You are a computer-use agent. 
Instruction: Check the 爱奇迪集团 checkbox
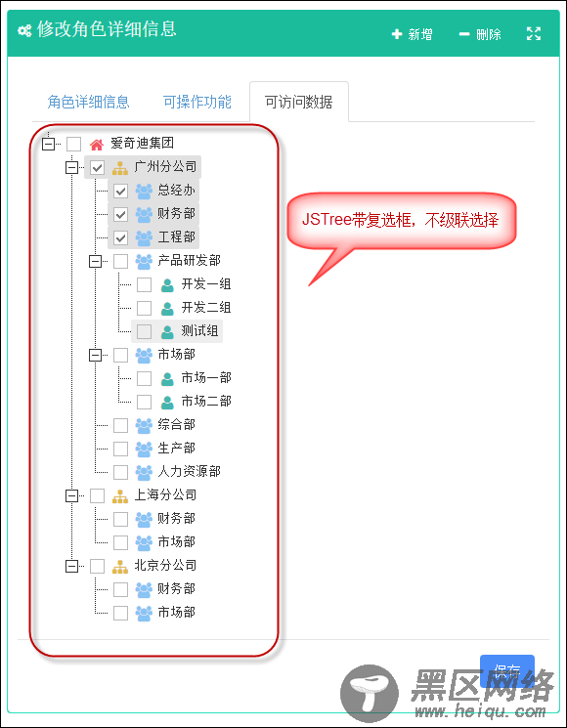click(74, 144)
